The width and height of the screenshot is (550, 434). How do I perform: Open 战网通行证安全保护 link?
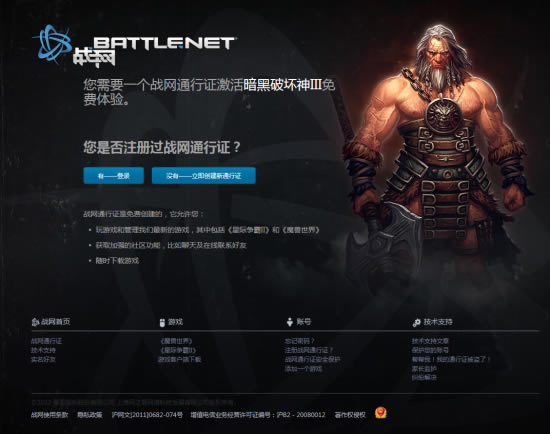pos(313,359)
